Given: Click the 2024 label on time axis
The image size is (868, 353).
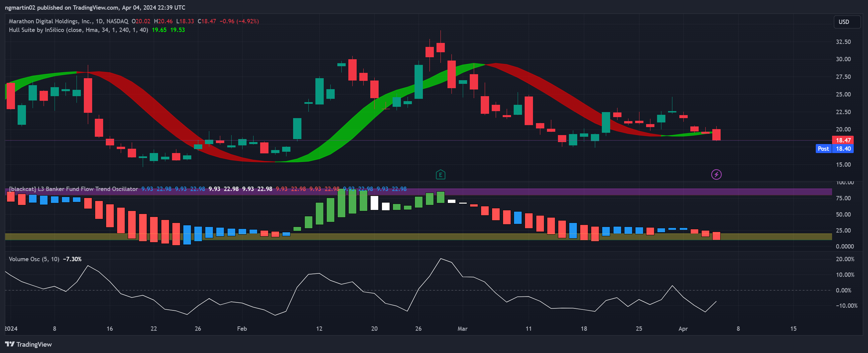Looking at the screenshot, I should point(11,329).
